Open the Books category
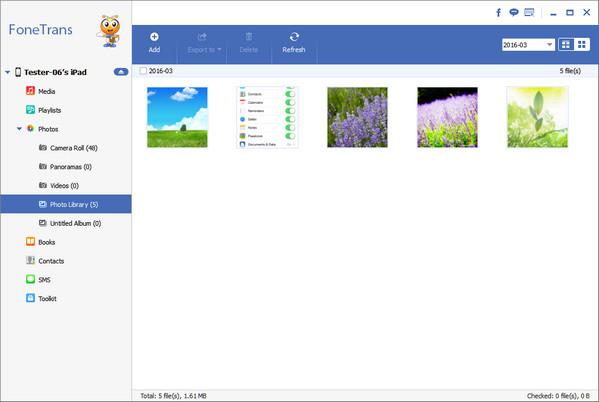Screen dimensions: 599x402 [x=40, y=242]
